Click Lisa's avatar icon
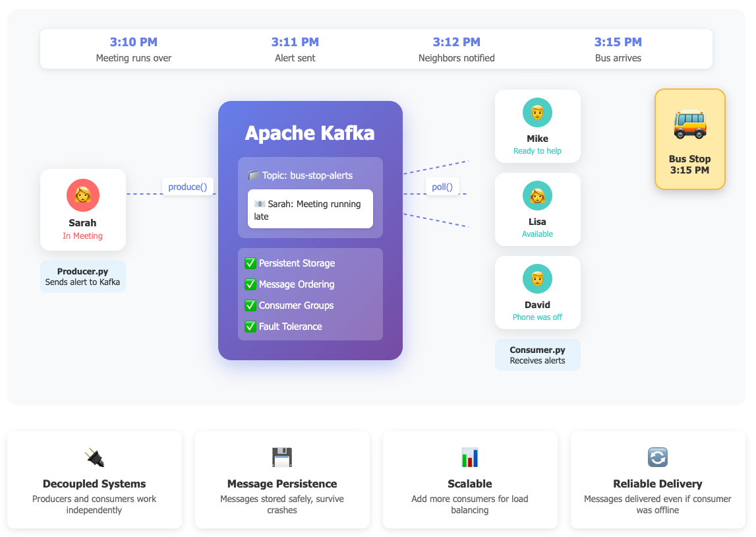This screenshot has width=756, height=537. click(x=537, y=196)
